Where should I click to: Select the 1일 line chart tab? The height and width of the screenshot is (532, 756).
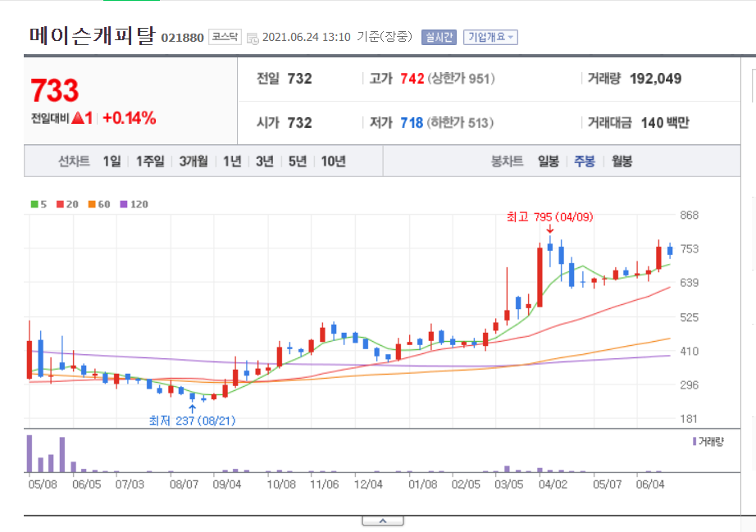[112, 161]
